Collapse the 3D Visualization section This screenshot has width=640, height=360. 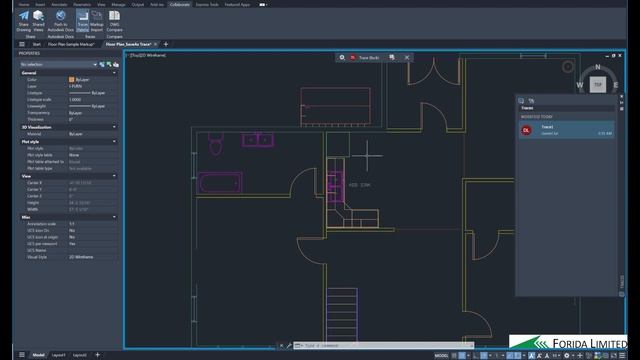(x=114, y=127)
